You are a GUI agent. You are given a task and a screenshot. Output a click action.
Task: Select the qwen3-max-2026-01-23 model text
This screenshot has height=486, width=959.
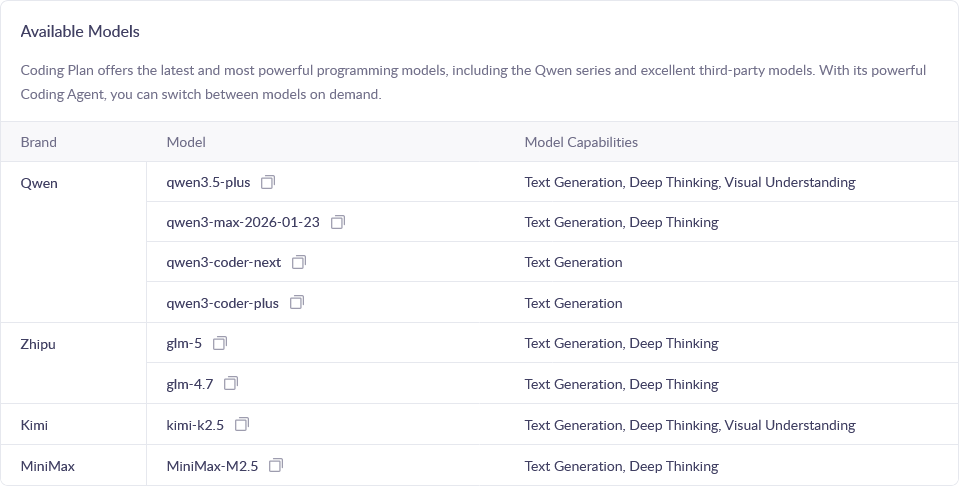click(243, 222)
